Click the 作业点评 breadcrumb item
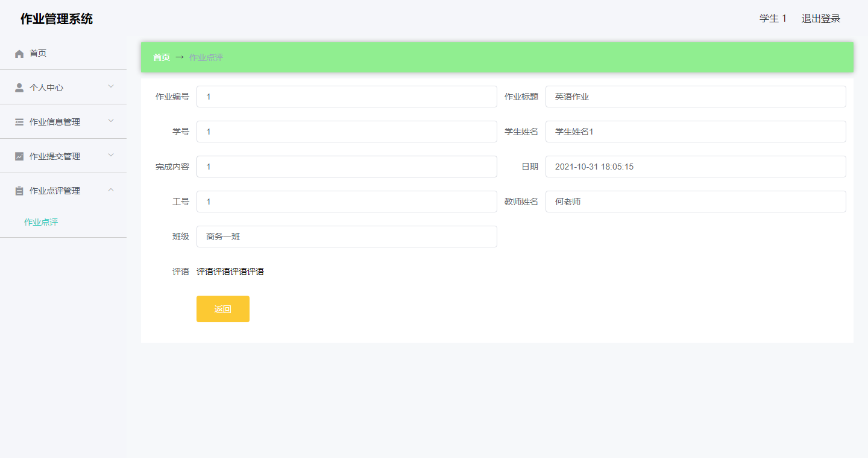The image size is (868, 458). [x=206, y=57]
